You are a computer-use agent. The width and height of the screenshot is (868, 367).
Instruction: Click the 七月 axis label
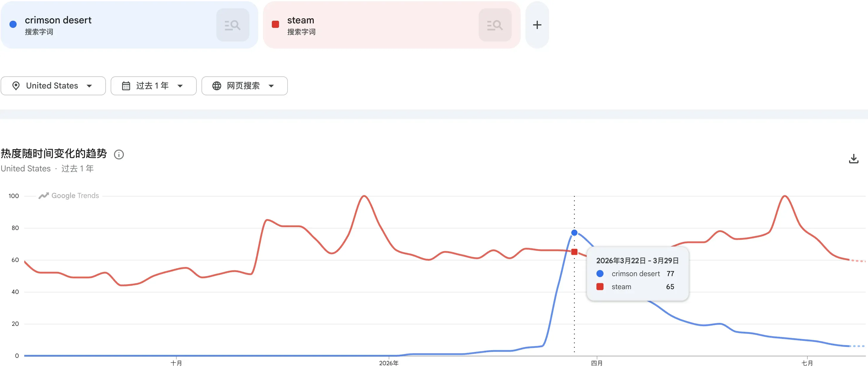pyautogui.click(x=807, y=363)
